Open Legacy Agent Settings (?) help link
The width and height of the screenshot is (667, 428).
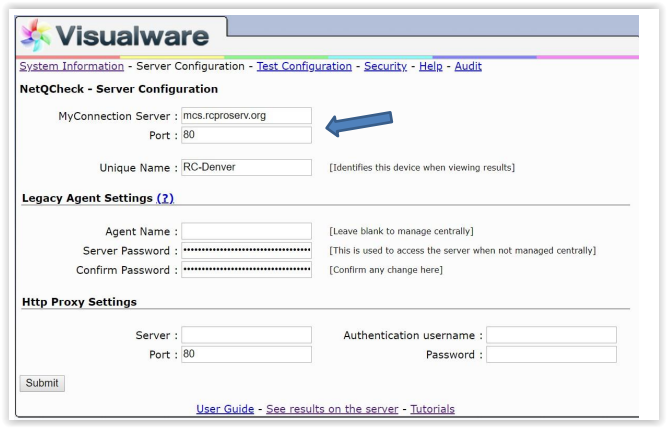pyautogui.click(x=165, y=198)
